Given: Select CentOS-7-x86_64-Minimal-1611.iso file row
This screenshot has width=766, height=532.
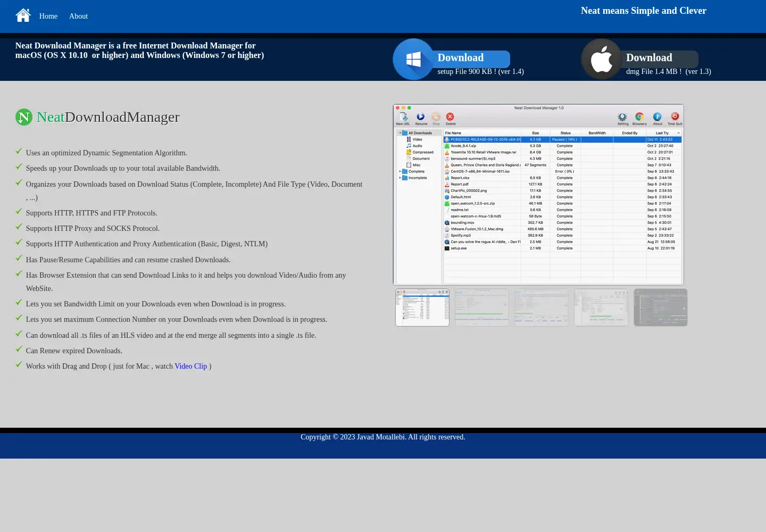Looking at the screenshot, I should pos(563,171).
